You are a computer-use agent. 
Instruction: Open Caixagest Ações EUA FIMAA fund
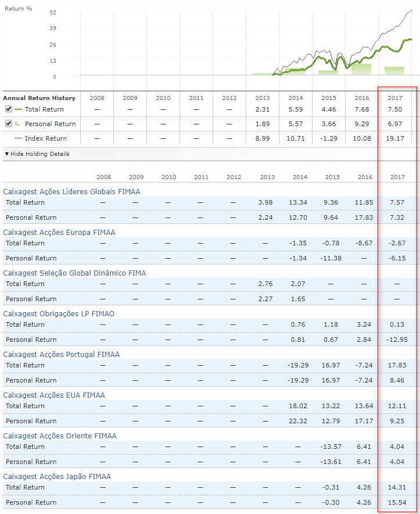coord(54,395)
